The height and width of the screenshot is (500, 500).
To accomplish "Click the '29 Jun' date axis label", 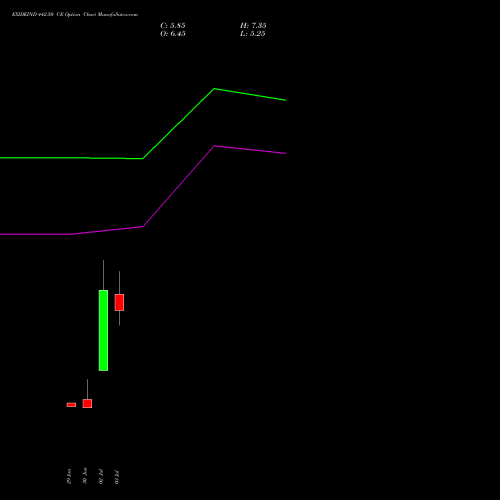I will click(69, 476).
